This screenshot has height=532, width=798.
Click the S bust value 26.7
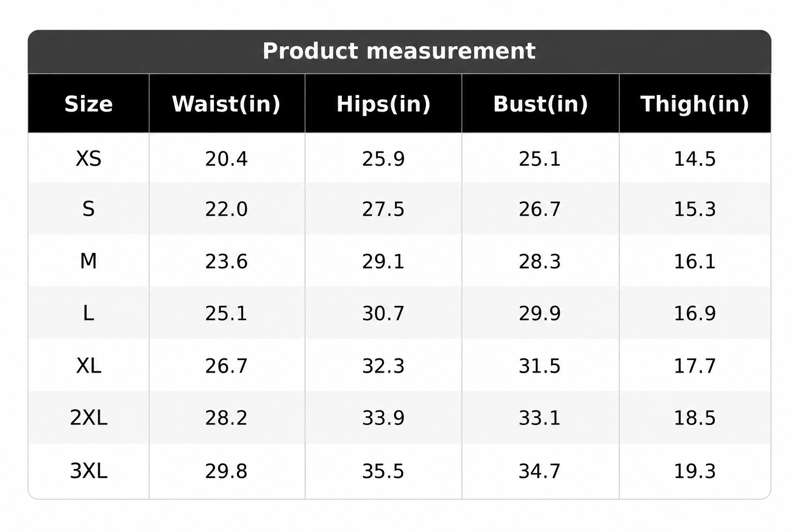click(540, 209)
